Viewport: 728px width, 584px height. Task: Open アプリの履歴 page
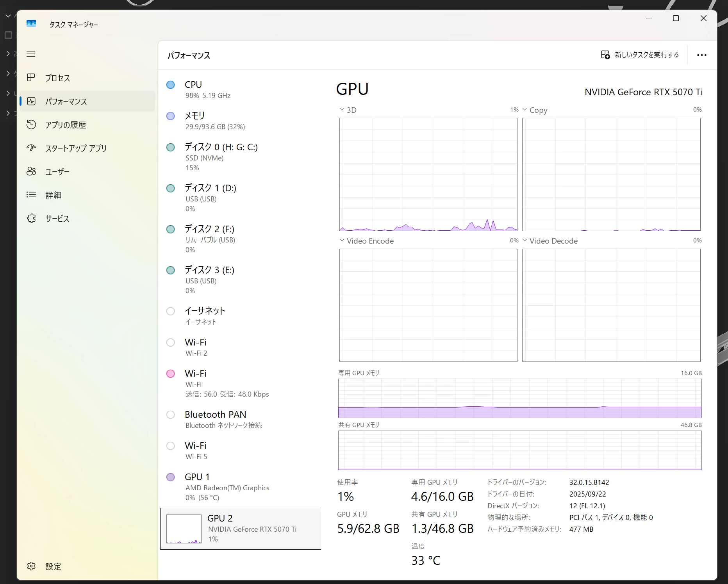(87, 125)
